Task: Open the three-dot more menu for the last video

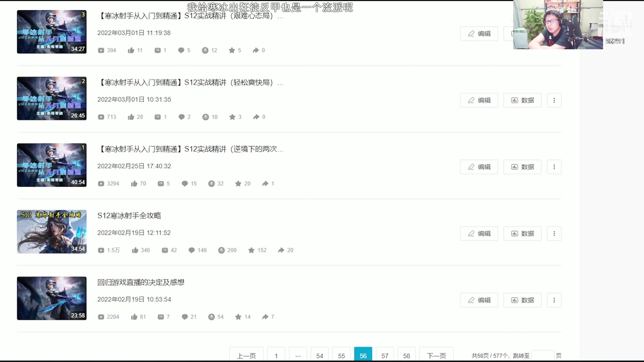Action: (x=554, y=300)
